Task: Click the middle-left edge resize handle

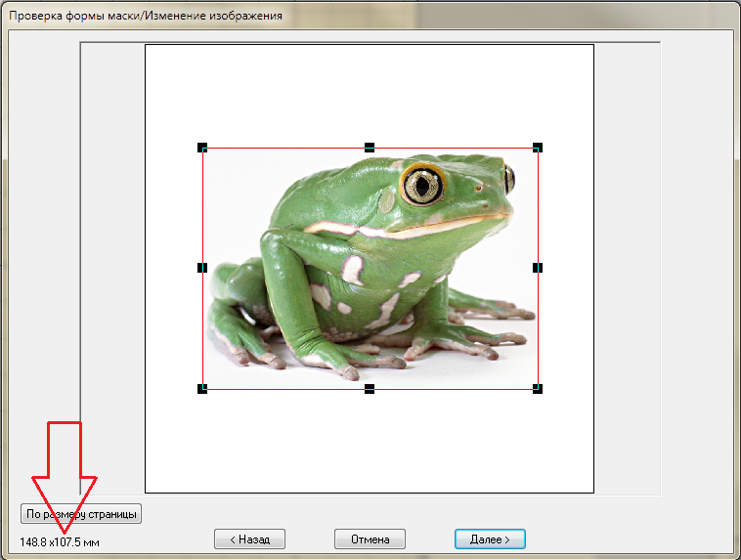Action: (x=202, y=267)
